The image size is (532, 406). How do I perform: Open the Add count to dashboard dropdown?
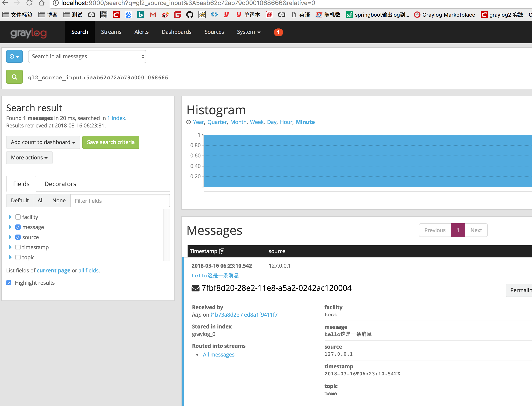(x=43, y=142)
